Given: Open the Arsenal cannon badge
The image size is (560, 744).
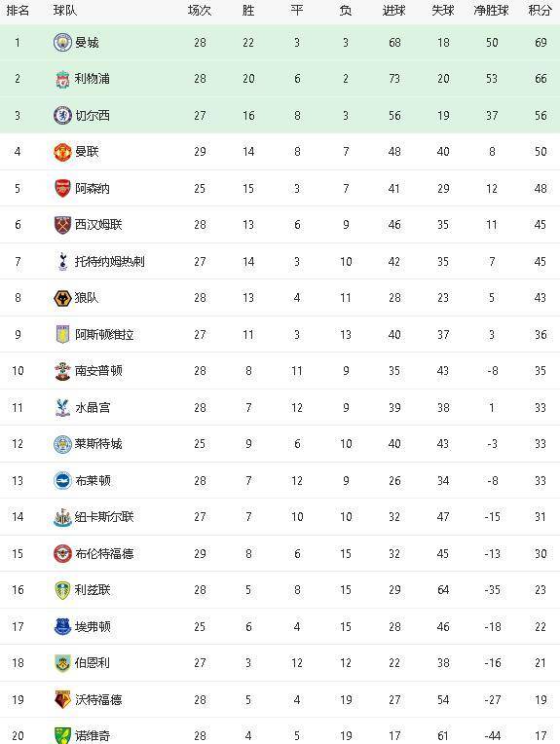Looking at the screenshot, I should click(x=62, y=188).
